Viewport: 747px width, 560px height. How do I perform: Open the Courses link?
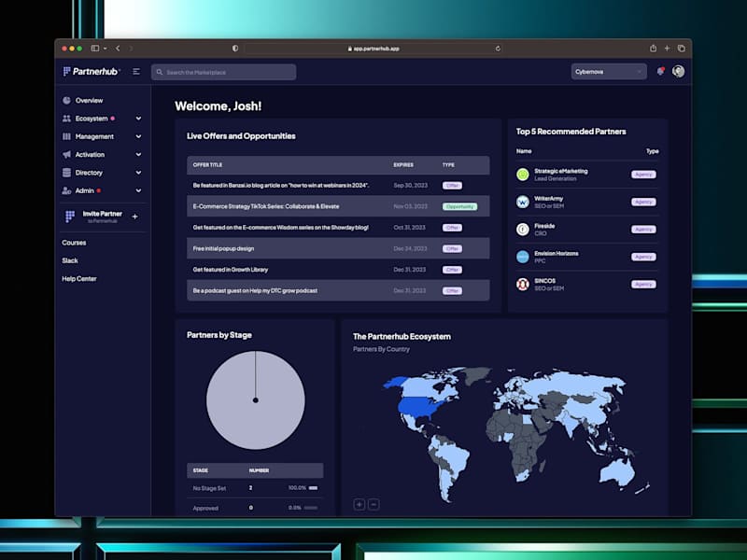pyautogui.click(x=74, y=243)
